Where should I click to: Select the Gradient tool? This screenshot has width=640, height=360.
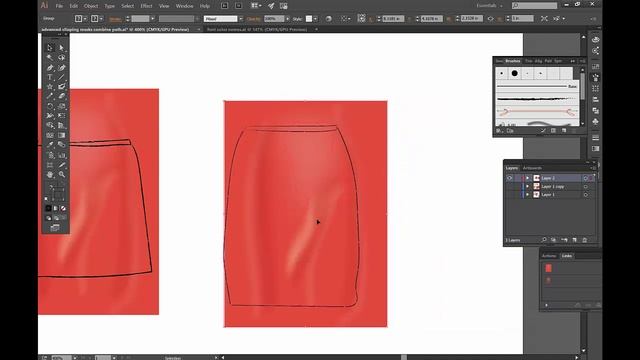[x=62, y=135]
